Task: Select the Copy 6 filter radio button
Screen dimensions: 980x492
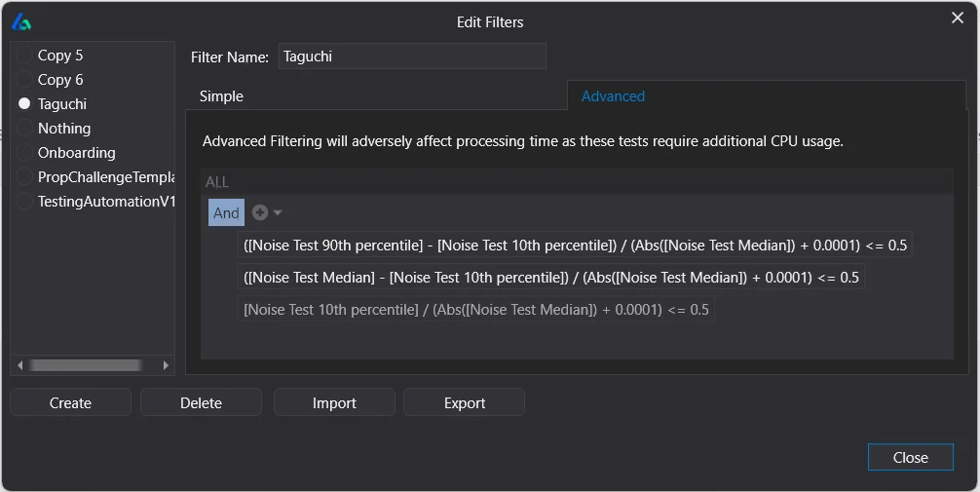Action: click(x=24, y=80)
